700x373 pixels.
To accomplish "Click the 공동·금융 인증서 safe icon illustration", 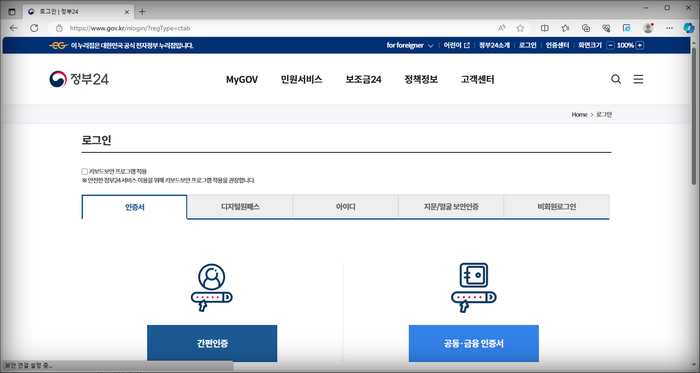I will pyautogui.click(x=474, y=287).
